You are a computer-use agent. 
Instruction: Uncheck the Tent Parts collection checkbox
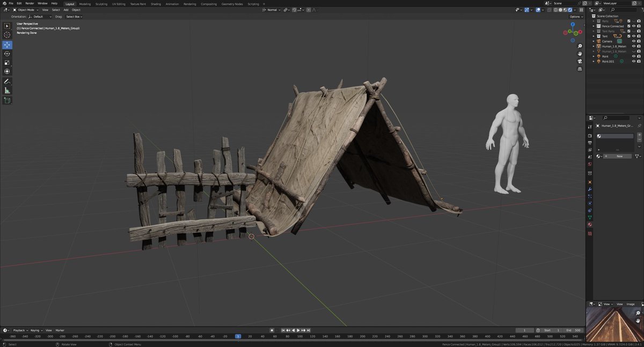tap(629, 31)
